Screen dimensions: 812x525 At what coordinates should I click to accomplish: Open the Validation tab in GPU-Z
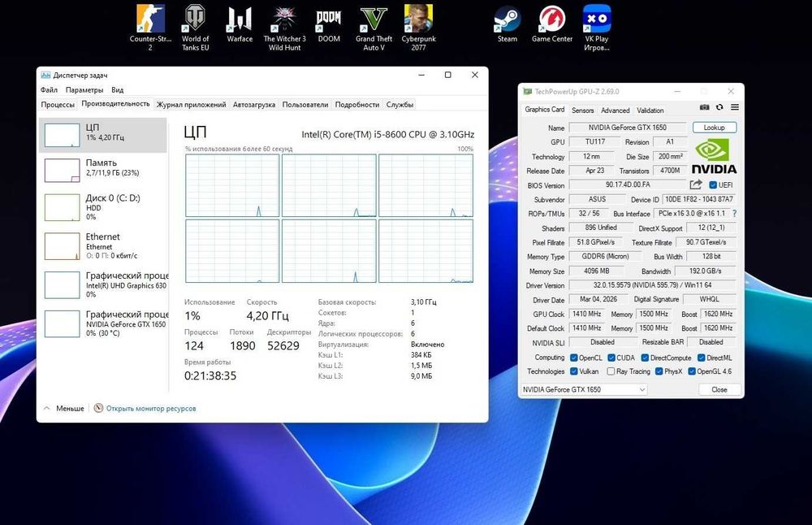click(650, 111)
